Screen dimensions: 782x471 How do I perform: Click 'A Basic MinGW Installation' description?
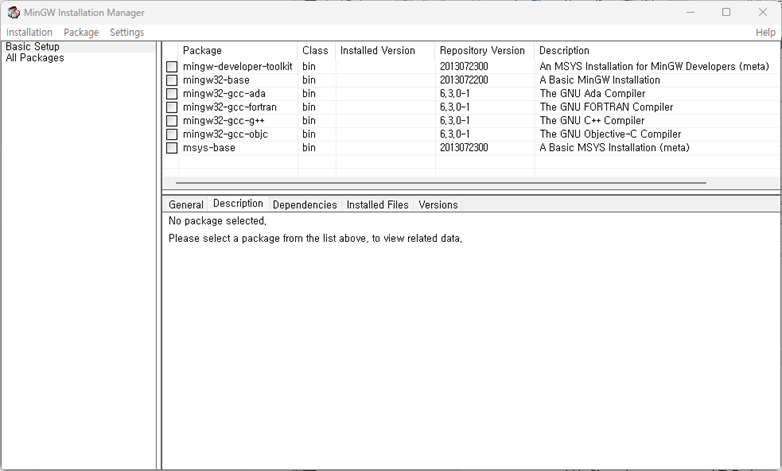pyautogui.click(x=600, y=80)
